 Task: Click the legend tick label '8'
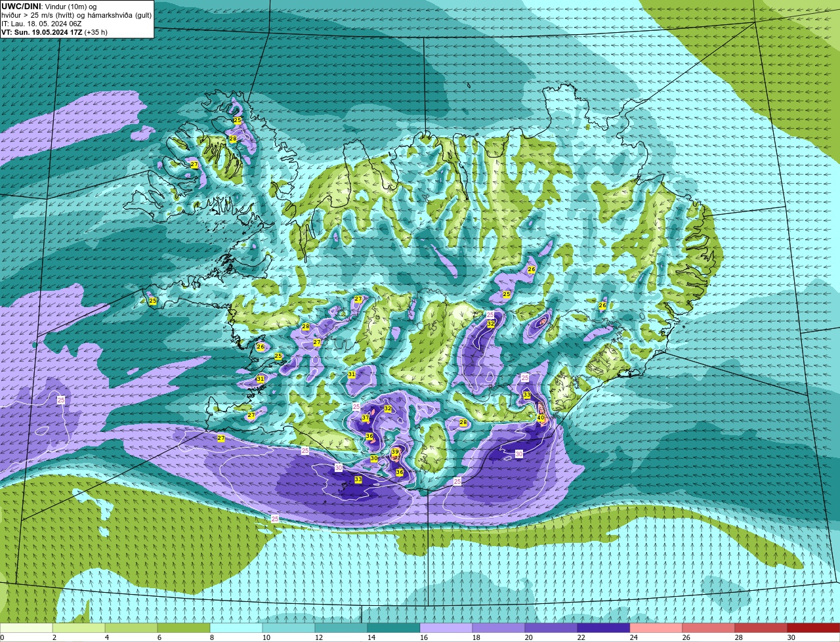pos(212,637)
